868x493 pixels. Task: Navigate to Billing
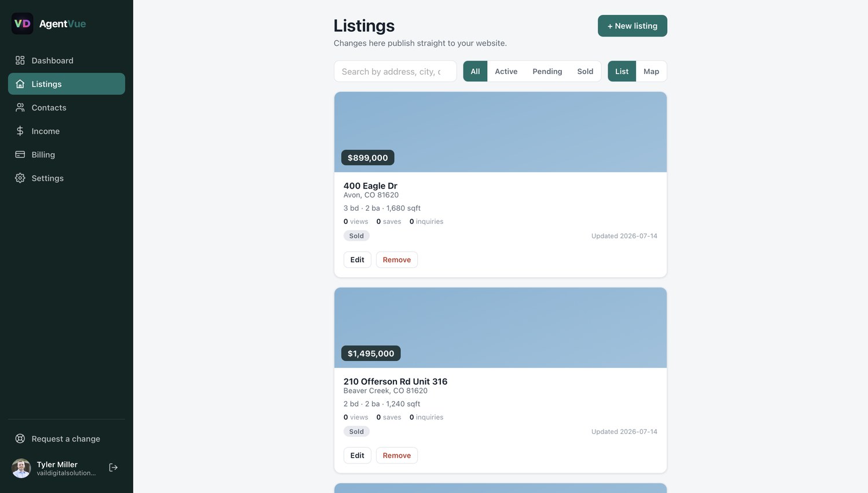click(67, 154)
